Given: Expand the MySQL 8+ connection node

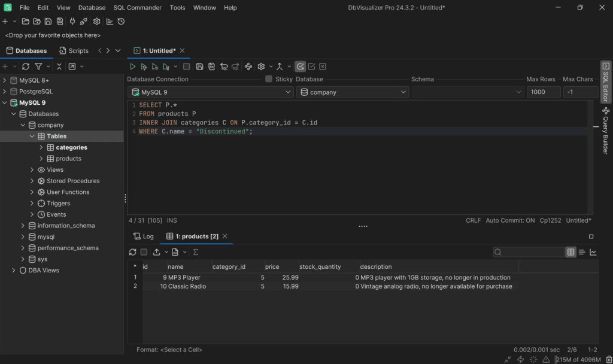Looking at the screenshot, I should [4, 80].
